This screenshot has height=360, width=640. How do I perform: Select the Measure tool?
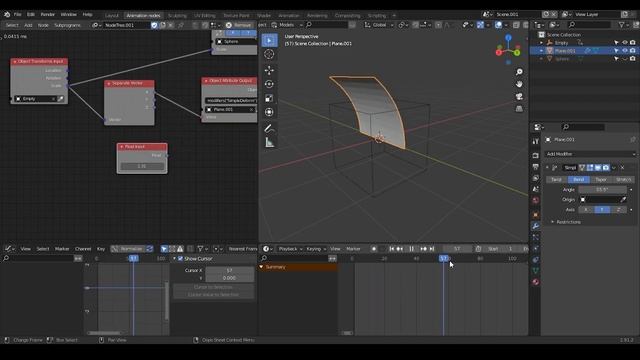pos(269,142)
